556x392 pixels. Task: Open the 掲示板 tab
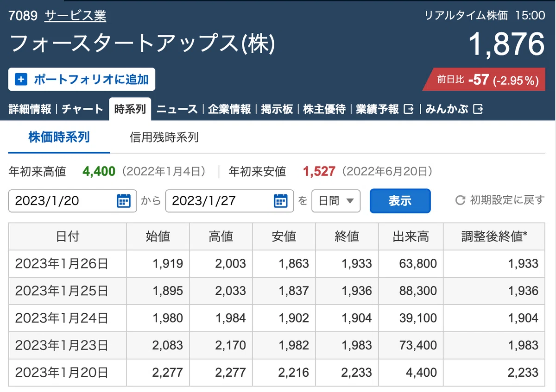277,109
